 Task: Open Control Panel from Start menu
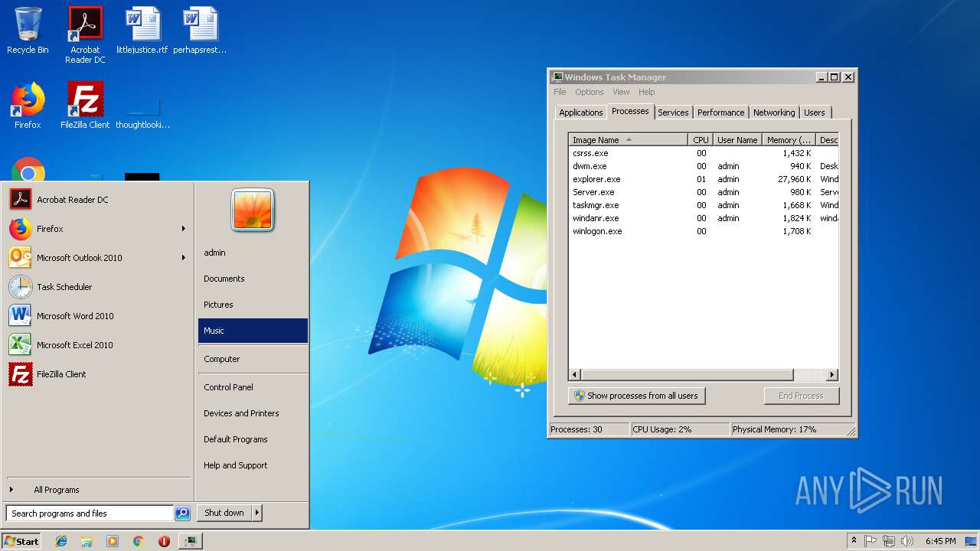(253, 387)
